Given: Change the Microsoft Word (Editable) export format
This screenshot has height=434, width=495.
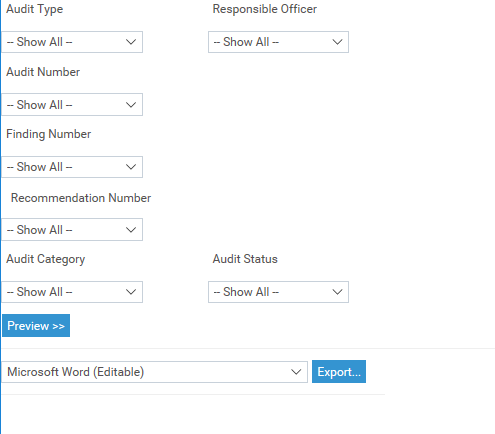Looking at the screenshot, I should pyautogui.click(x=154, y=372).
